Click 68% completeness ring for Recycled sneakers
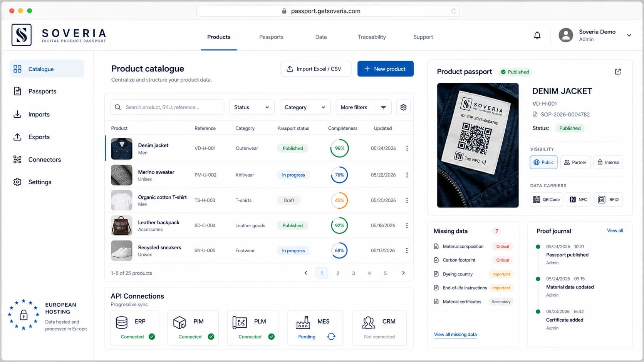This screenshot has width=644, height=362. click(x=339, y=250)
